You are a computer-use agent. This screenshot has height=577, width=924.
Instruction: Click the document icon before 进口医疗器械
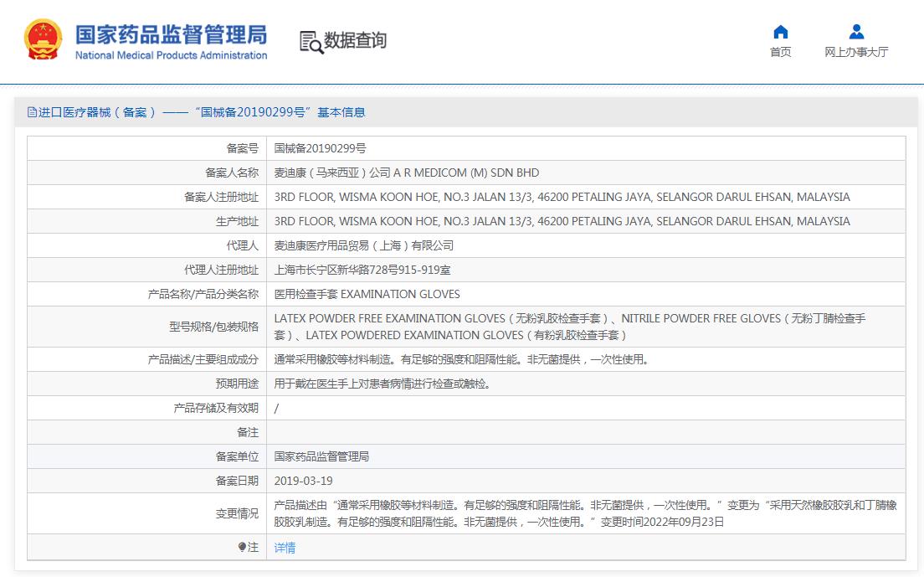pyautogui.click(x=32, y=112)
